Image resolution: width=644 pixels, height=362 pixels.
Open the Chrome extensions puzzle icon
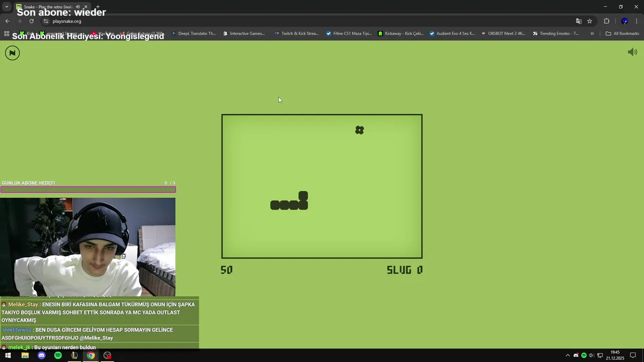(x=606, y=21)
